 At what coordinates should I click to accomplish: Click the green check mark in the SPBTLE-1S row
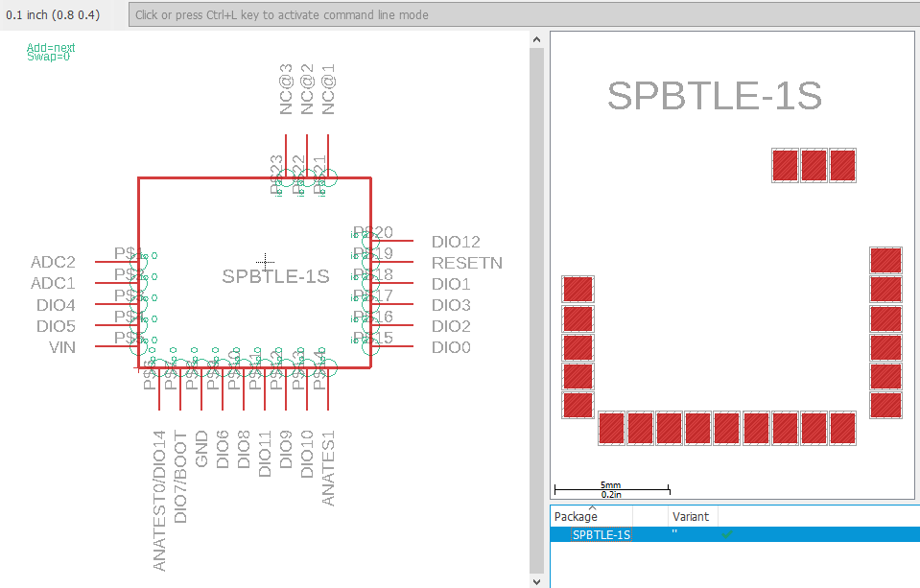click(727, 534)
